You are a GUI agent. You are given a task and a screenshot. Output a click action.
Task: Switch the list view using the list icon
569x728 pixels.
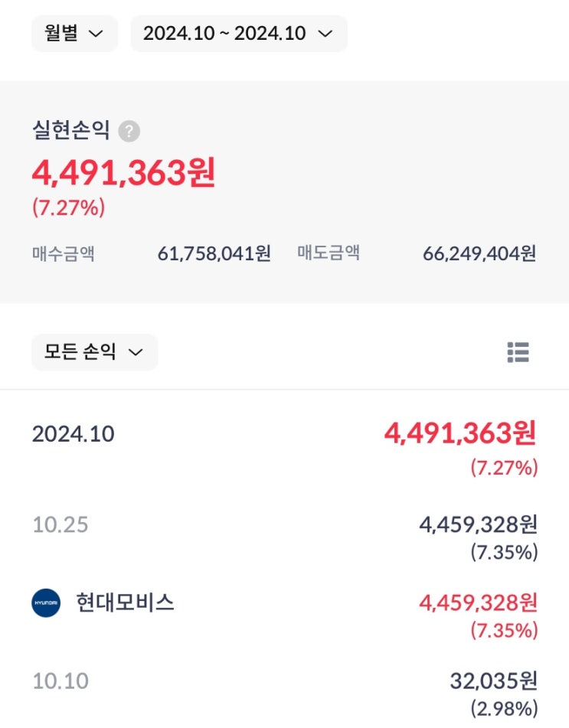[x=518, y=352]
